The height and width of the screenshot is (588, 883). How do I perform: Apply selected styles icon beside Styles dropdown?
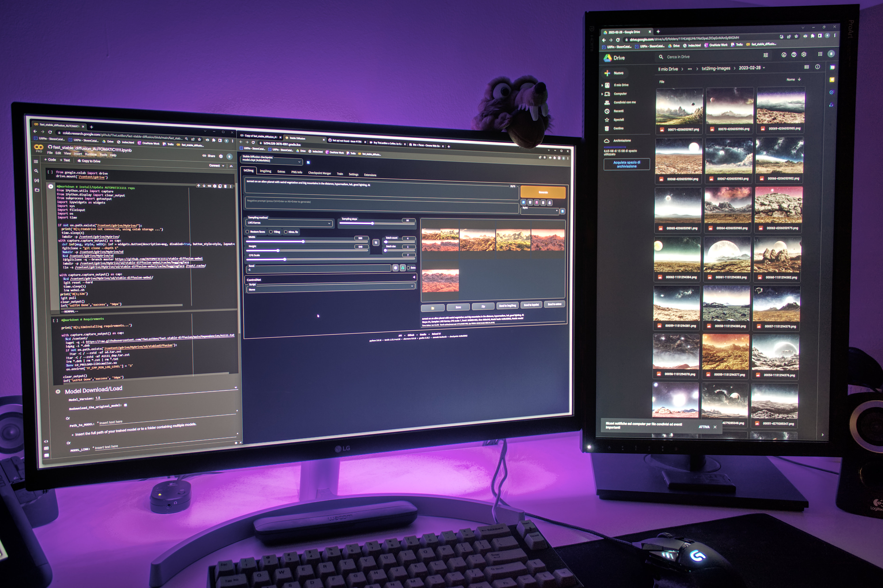click(x=562, y=211)
